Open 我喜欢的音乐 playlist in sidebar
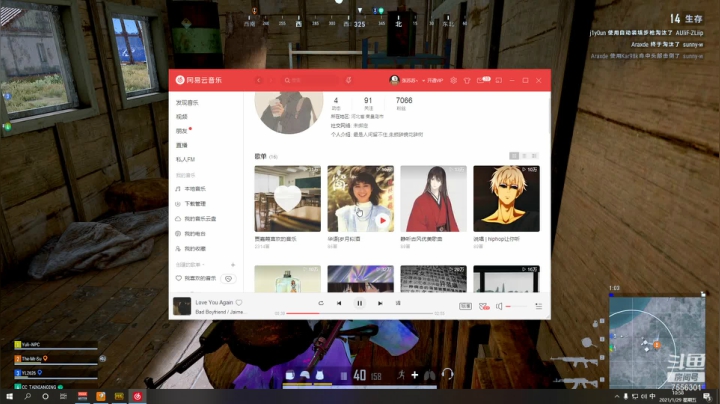720x404 pixels. [x=196, y=278]
